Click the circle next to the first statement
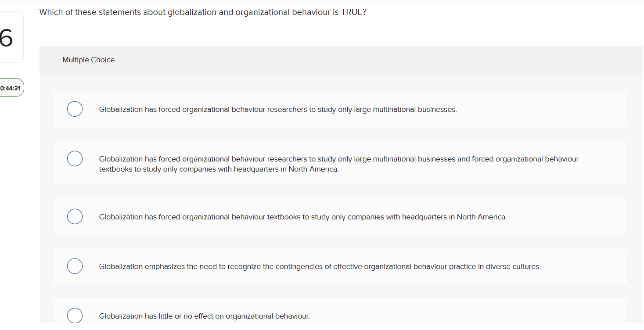The height and width of the screenshot is (330, 644). tap(75, 109)
